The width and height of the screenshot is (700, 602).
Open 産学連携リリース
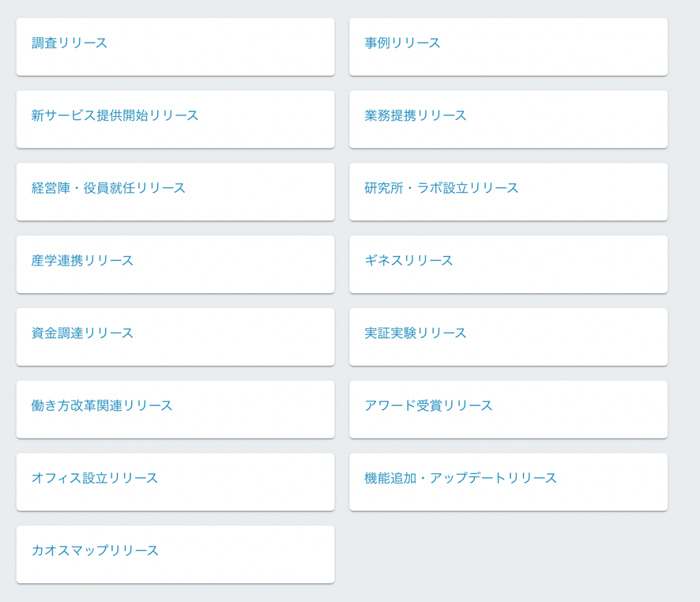(83, 261)
